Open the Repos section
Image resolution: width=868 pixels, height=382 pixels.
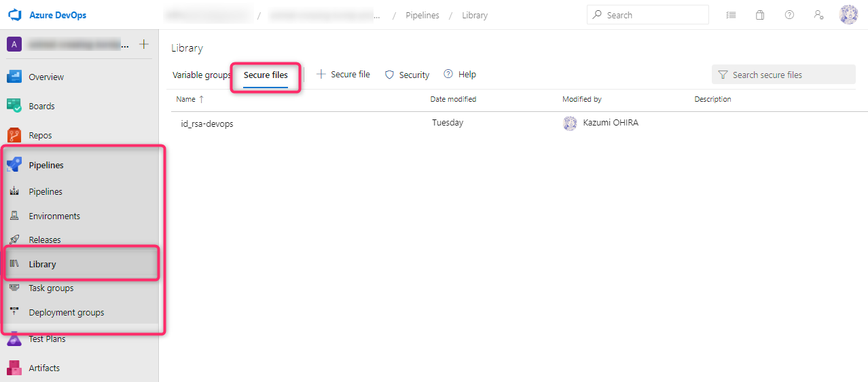pos(40,136)
